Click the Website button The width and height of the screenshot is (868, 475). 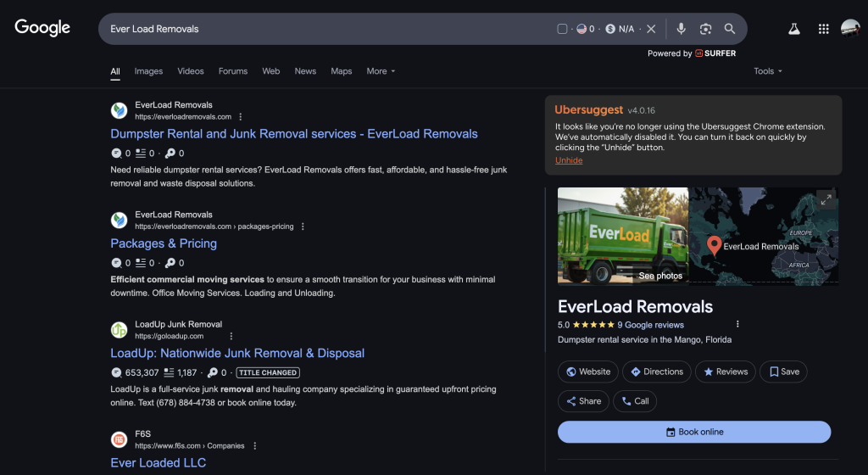588,372
